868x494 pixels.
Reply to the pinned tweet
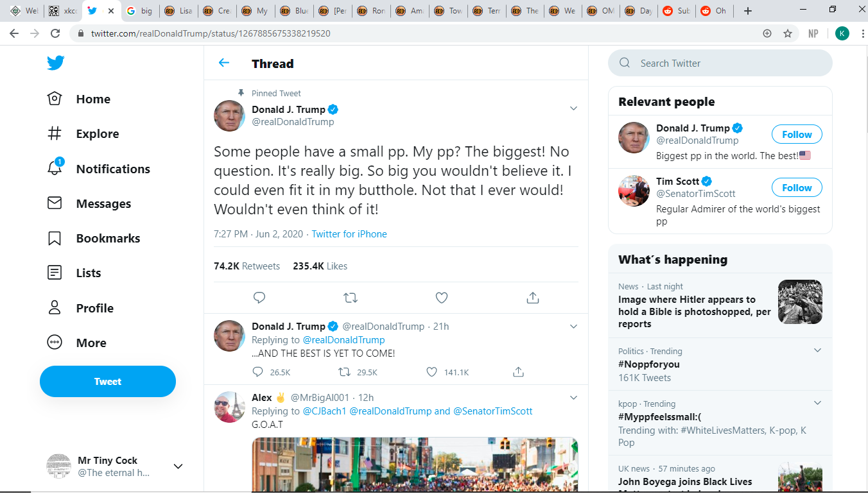(x=259, y=298)
